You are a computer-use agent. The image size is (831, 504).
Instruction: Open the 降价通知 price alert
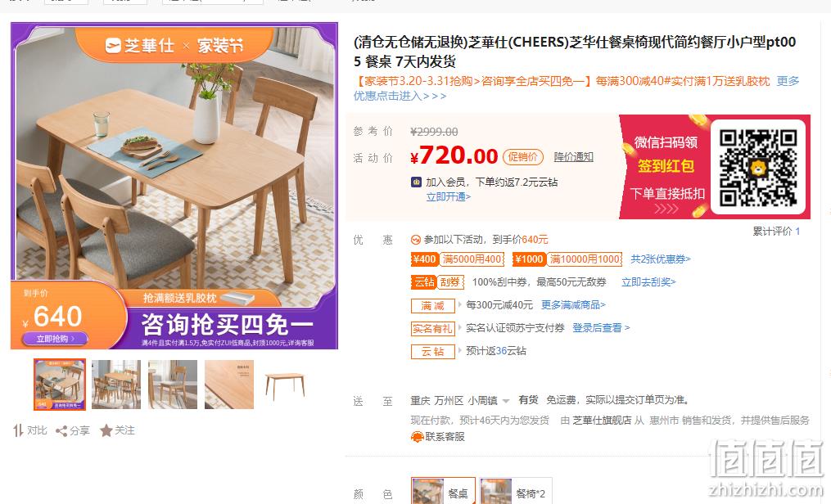(x=573, y=157)
